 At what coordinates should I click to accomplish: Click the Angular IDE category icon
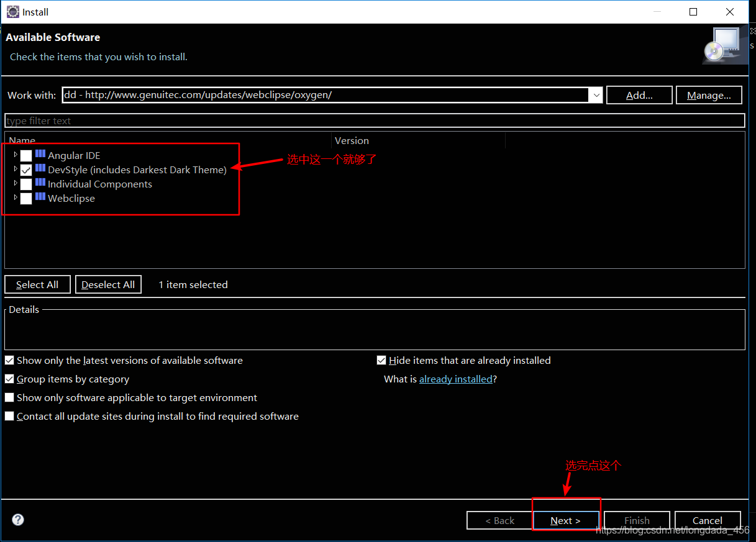pos(40,154)
